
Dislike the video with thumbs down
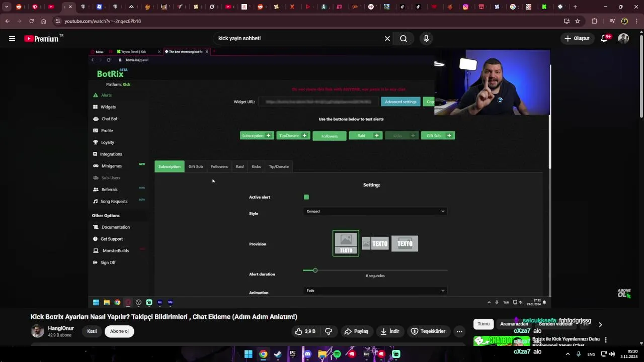point(329,331)
